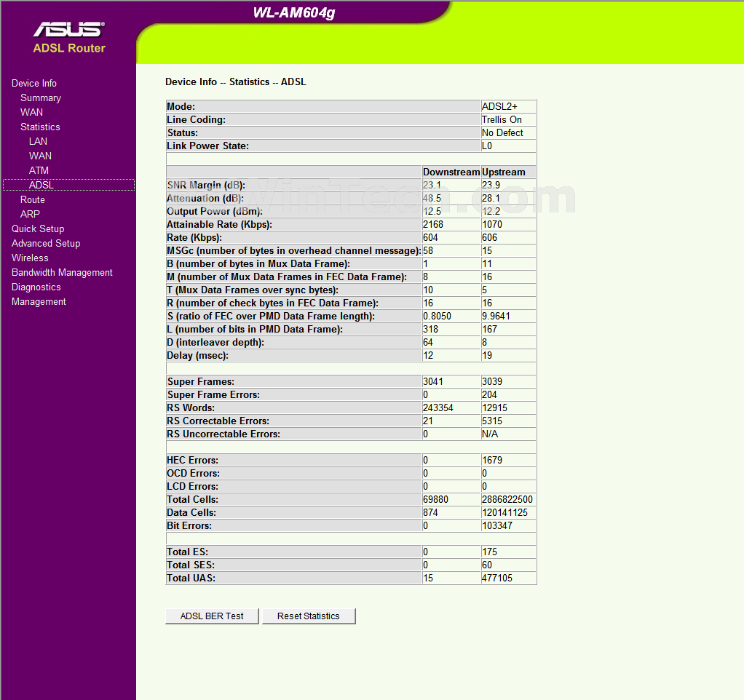Select S ratio upstream value 9.9641

[x=496, y=317]
